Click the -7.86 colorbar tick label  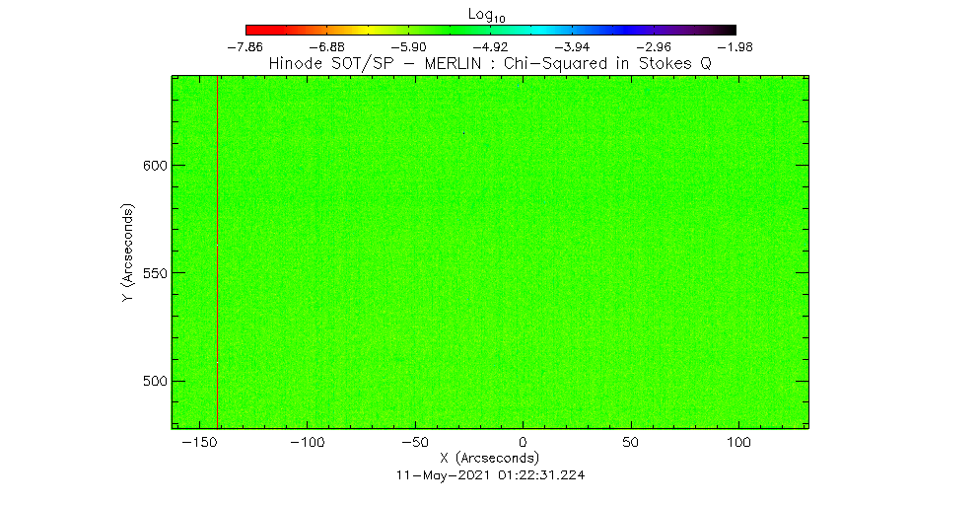pos(245,46)
